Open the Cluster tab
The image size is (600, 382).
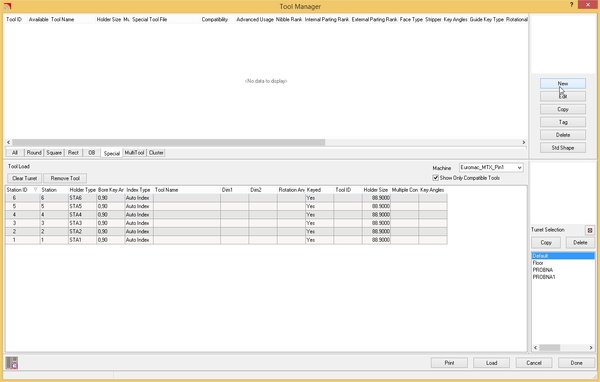point(156,153)
